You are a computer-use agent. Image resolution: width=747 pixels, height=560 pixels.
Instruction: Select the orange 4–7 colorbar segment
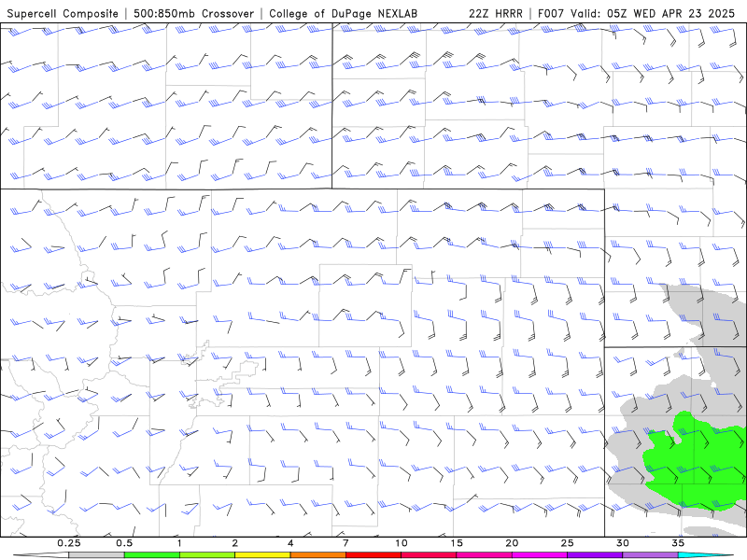317,555
